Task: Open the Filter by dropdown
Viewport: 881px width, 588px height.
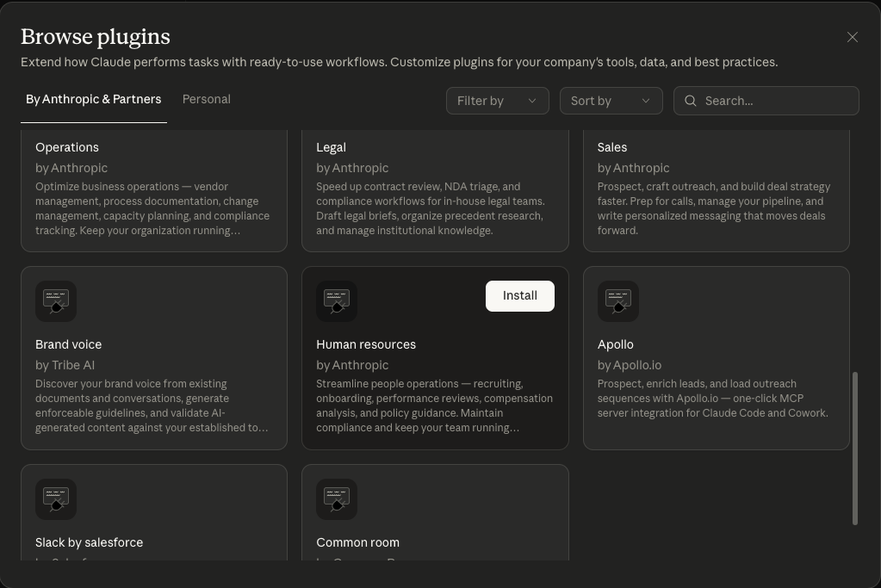Action: (497, 101)
